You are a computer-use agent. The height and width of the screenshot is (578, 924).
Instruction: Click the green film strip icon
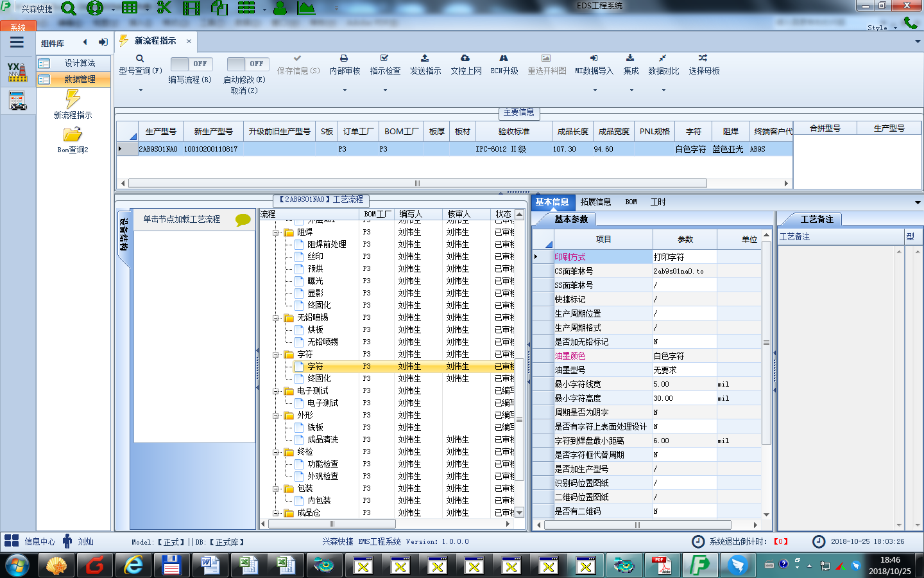pos(191,8)
